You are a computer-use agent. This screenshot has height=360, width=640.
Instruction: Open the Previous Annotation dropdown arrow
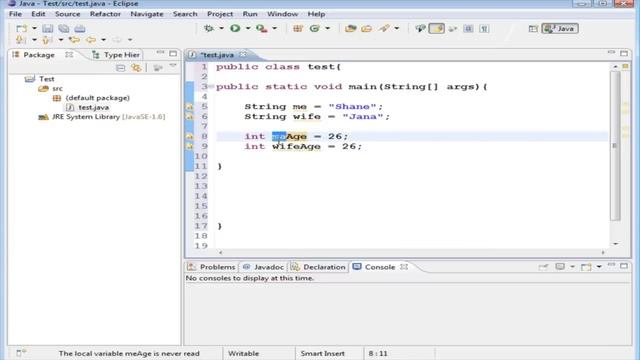60,40
